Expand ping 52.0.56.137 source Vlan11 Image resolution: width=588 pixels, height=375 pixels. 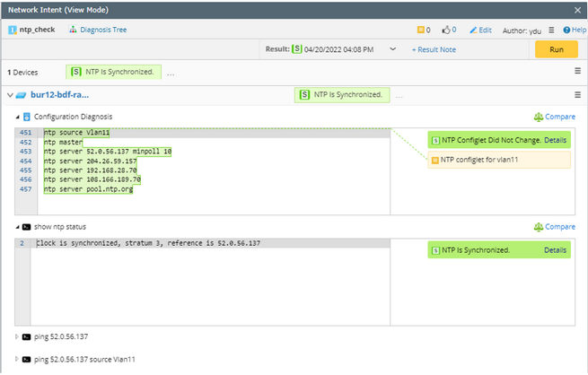tap(16, 359)
